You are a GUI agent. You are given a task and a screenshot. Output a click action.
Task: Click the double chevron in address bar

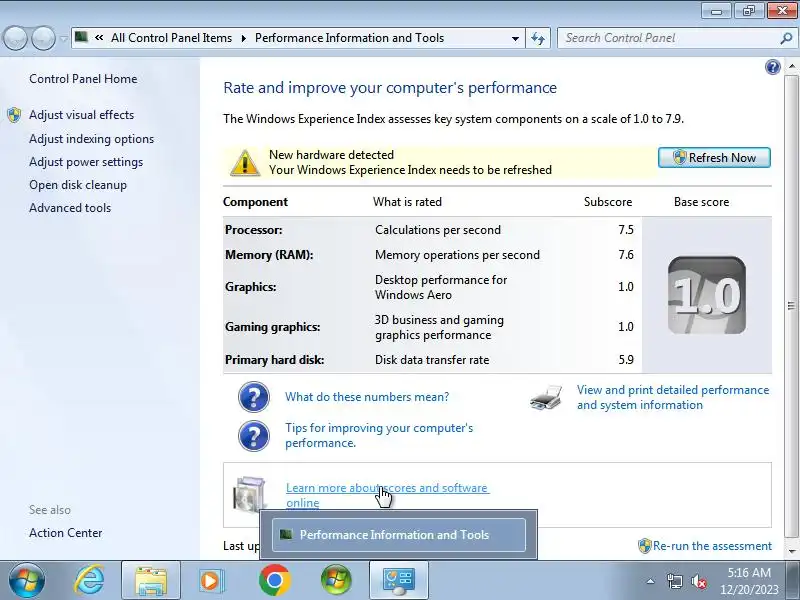click(x=99, y=38)
